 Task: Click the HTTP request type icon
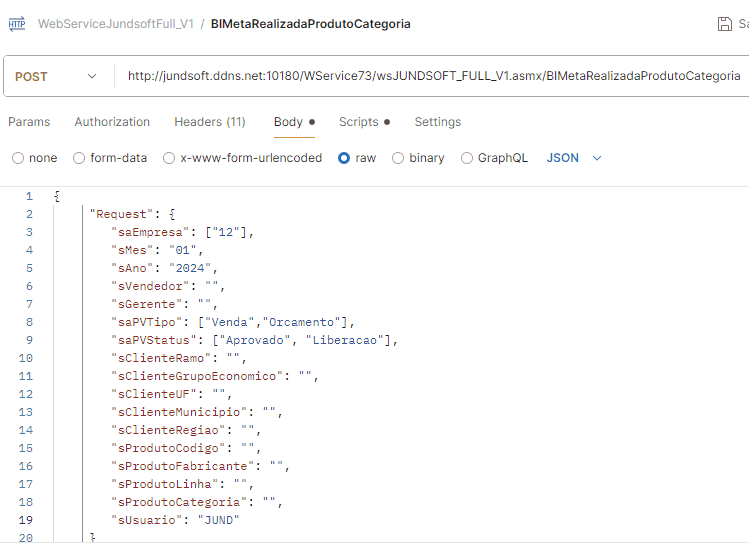pos(17,23)
